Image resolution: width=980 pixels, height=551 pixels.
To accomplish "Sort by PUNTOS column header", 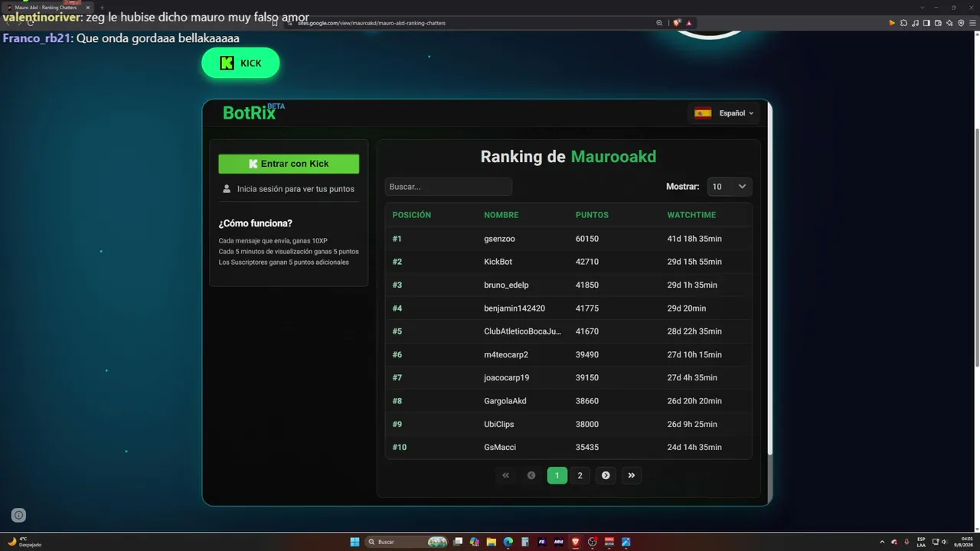I will [592, 215].
